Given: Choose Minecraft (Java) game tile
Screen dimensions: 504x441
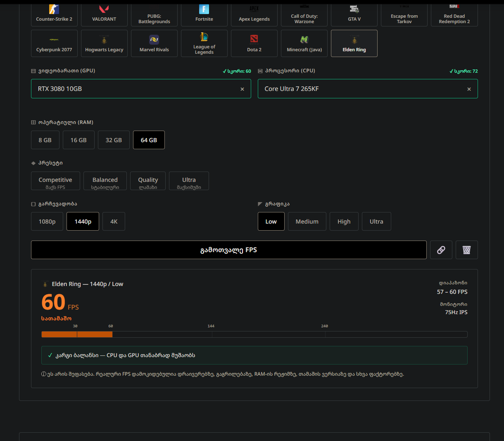Looking at the screenshot, I should tap(304, 43).
